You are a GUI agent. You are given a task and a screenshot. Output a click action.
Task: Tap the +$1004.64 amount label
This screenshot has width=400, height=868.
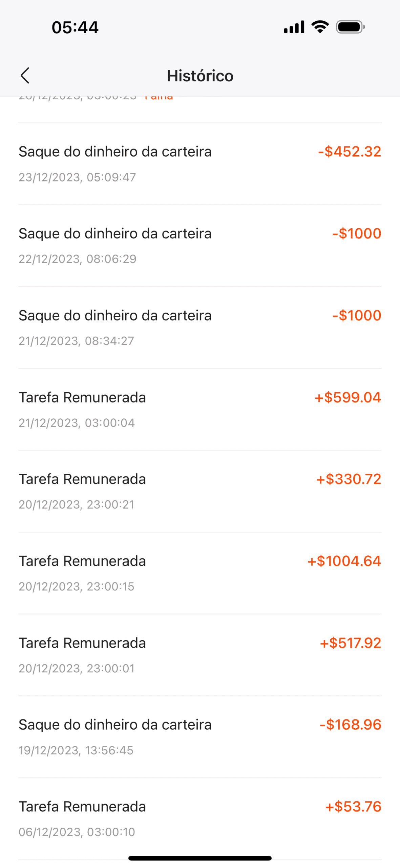coord(344,561)
